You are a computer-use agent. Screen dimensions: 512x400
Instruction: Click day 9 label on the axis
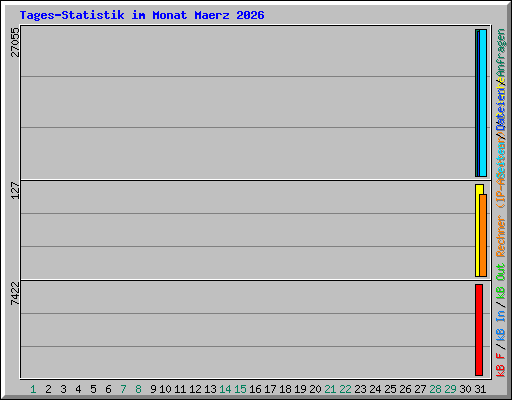coord(153,389)
